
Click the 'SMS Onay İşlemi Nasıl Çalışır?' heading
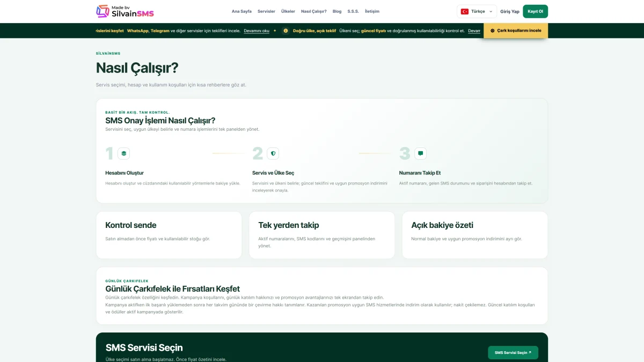pyautogui.click(x=160, y=120)
